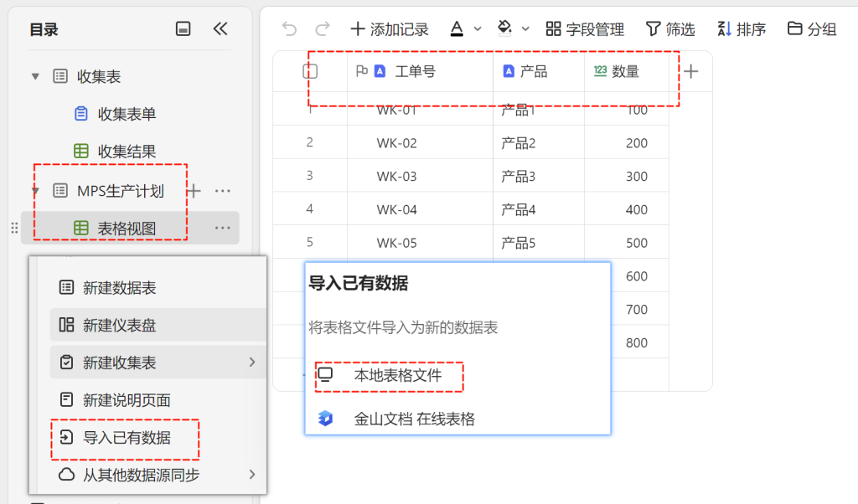Open 字段管理 field management
This screenshot has height=504, width=858.
(x=585, y=29)
